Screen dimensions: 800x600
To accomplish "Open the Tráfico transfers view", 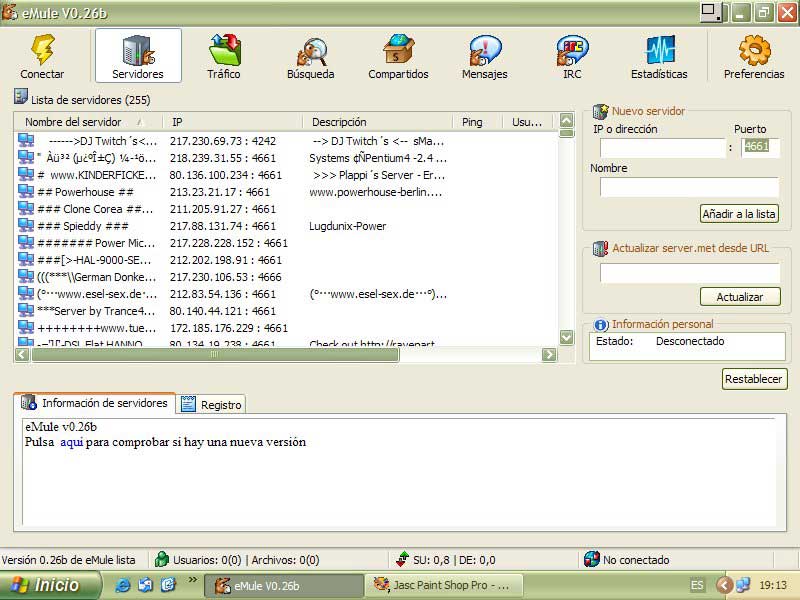I will [x=224, y=56].
